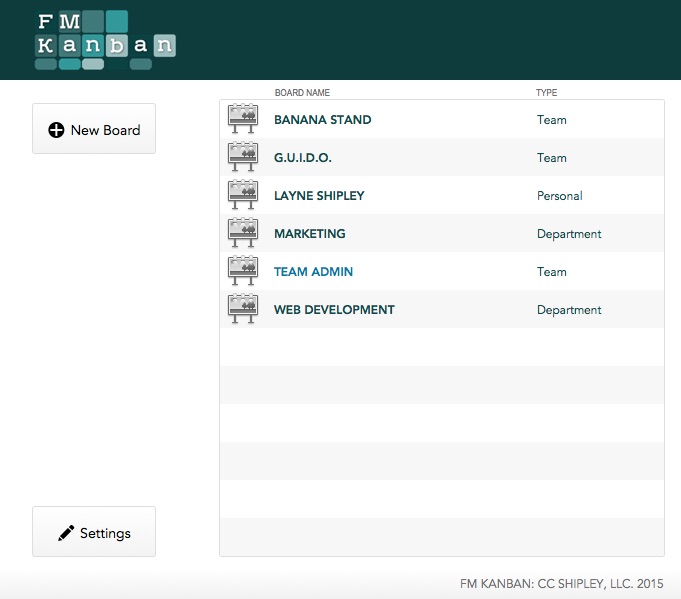The width and height of the screenshot is (681, 599).
Task: Open the WEB DEVELOPMENT board
Action: (334, 310)
